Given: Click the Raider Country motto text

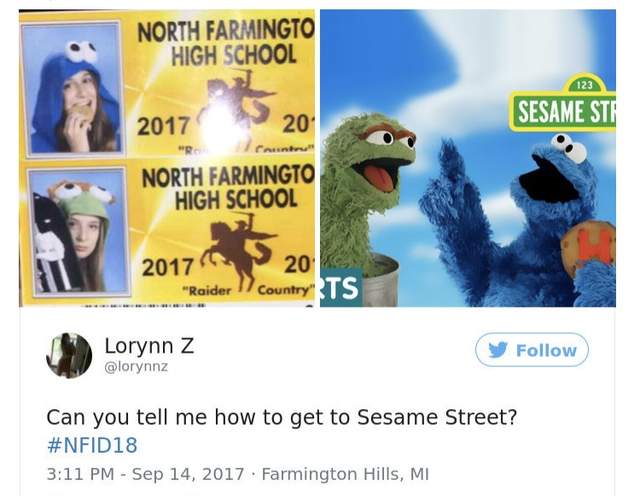Looking at the screenshot, I should (249, 291).
